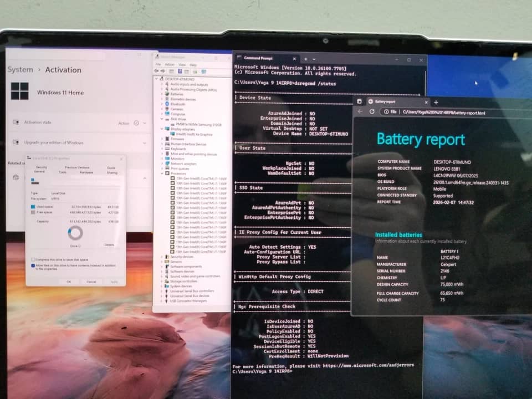This screenshot has width=532, height=399.
Task: Collapse the Processors node in Device Manager
Action: pos(162,173)
